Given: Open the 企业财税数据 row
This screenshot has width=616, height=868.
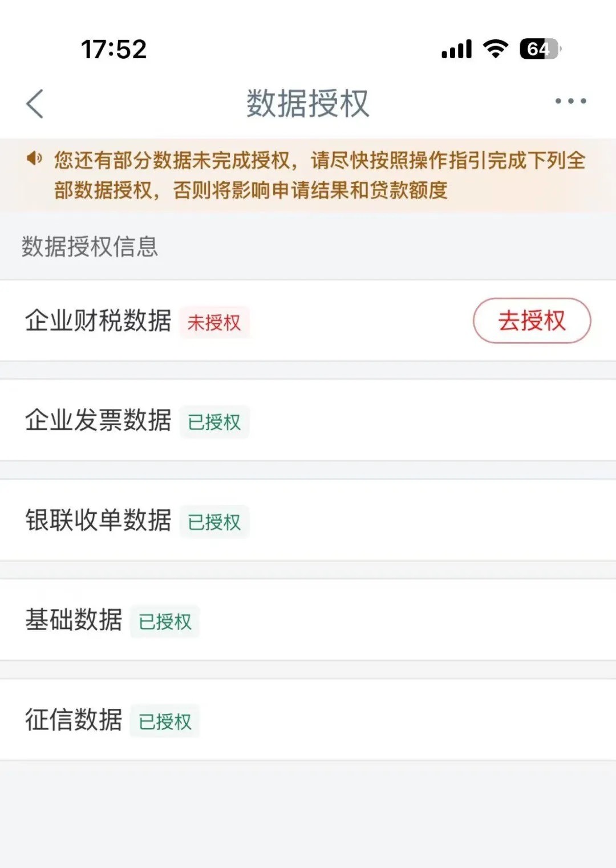Looking at the screenshot, I should coord(98,321).
